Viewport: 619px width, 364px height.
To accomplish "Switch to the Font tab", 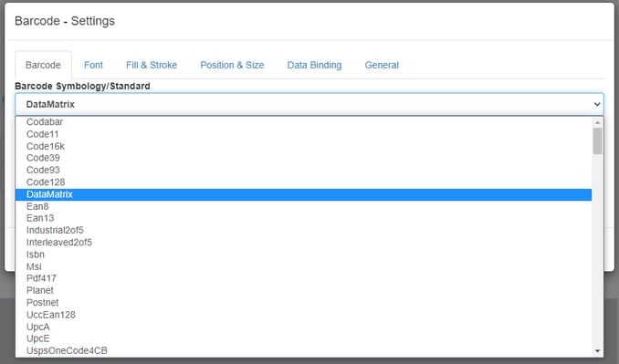I will (93, 65).
